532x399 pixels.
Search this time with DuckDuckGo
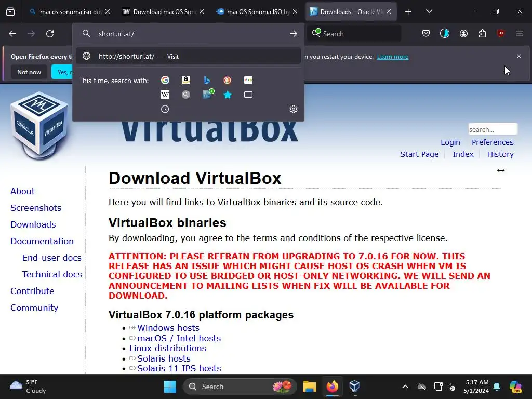[x=228, y=80]
